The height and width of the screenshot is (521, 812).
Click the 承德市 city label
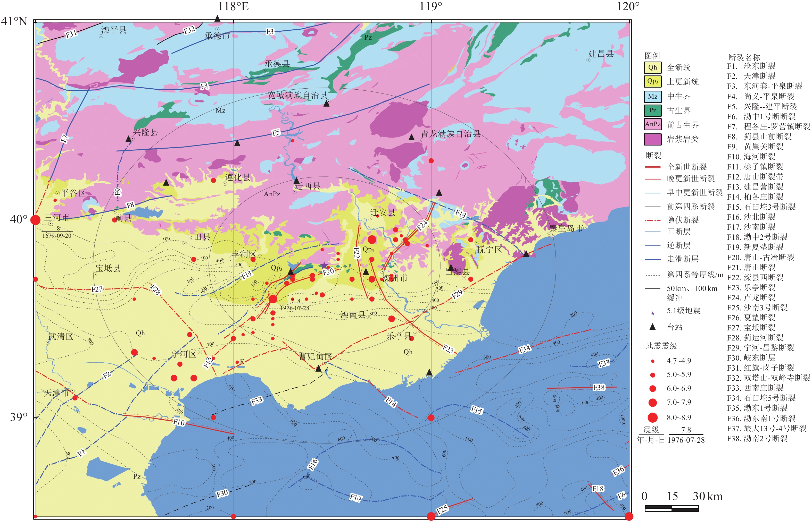pyautogui.click(x=217, y=36)
